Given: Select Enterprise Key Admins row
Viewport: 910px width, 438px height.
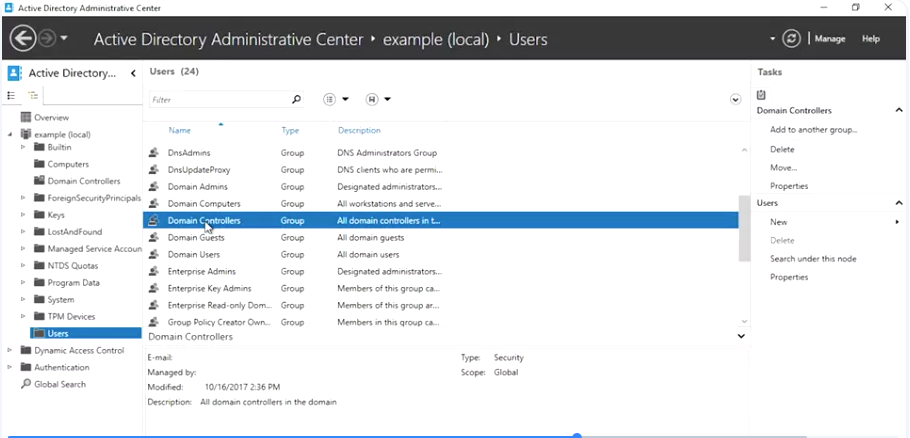Looking at the screenshot, I should 440,288.
